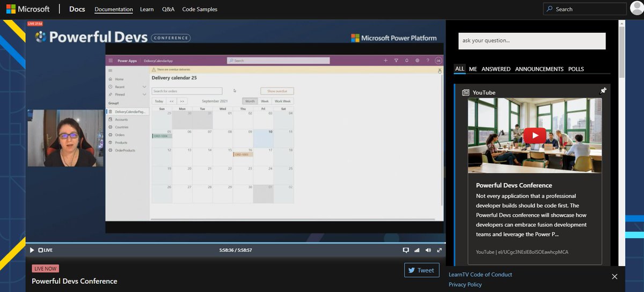Dismiss the overdue deliveries warning banner
This screenshot has height=292, width=644.
point(439,70)
